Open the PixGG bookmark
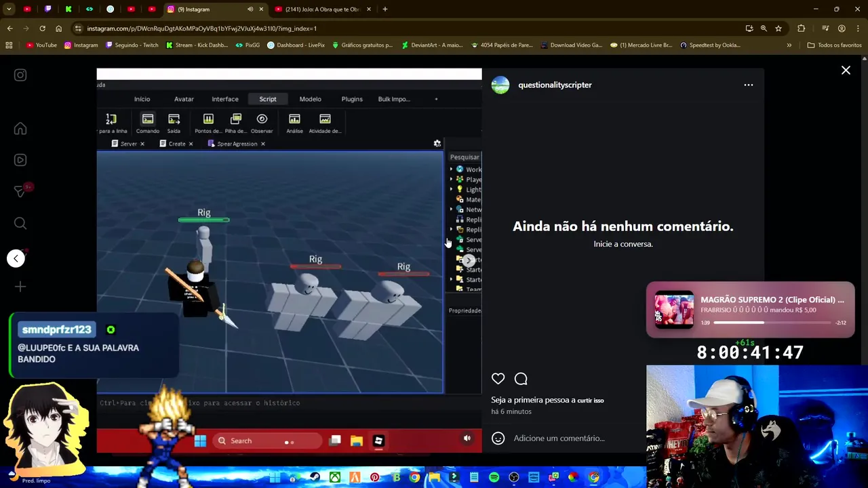The width and height of the screenshot is (868, 488). tap(248, 45)
